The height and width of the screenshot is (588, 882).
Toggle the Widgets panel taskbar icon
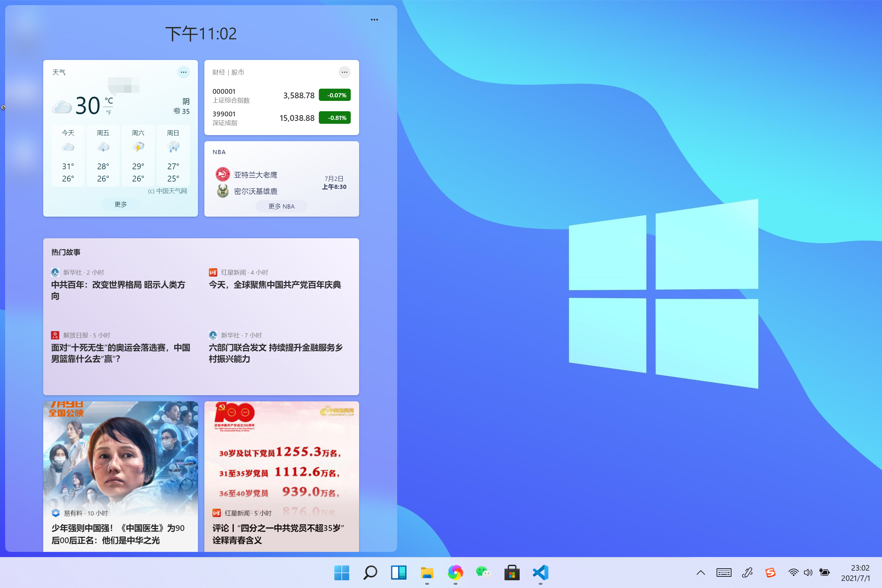[x=399, y=573]
